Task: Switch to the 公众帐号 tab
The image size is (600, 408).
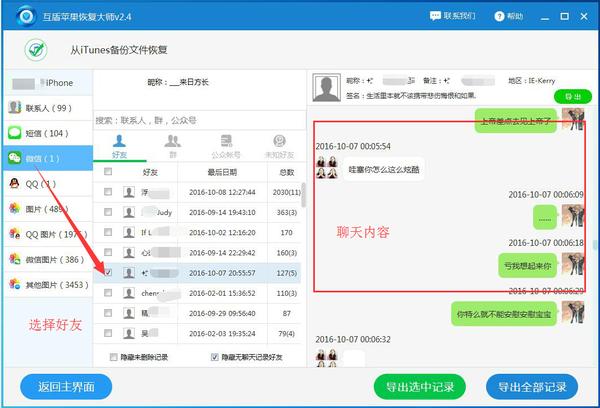Action: (226, 147)
